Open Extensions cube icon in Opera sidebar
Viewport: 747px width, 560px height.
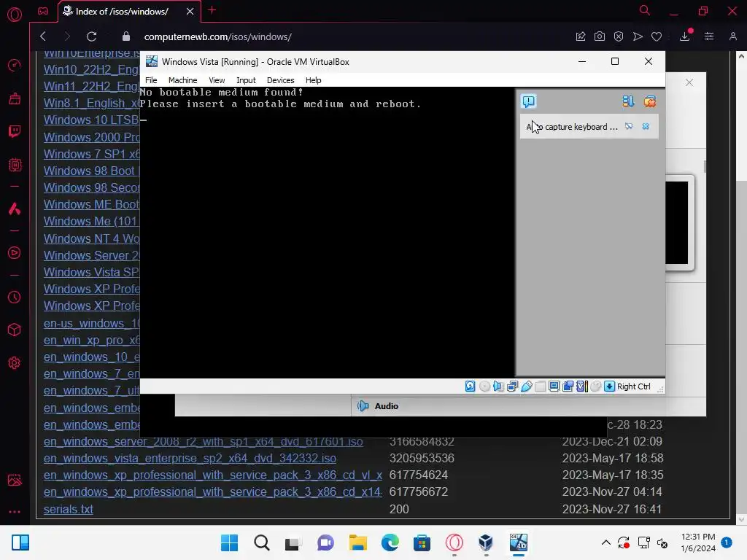tap(15, 330)
